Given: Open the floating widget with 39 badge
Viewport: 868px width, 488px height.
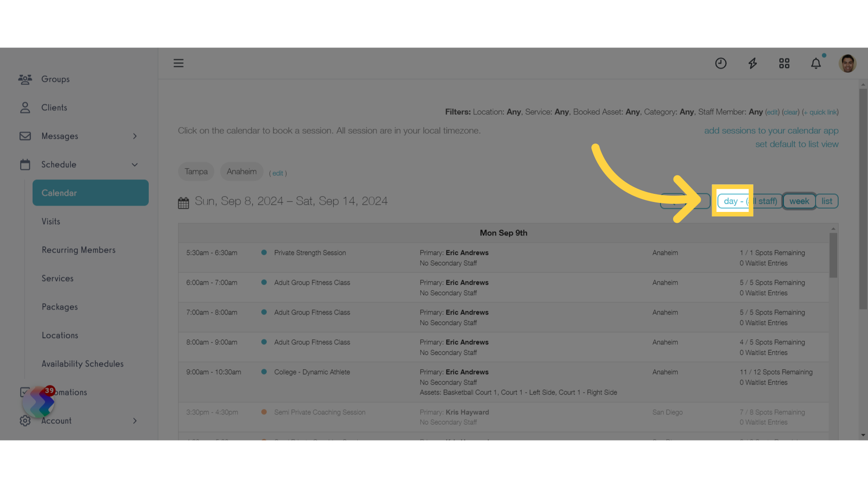Looking at the screenshot, I should (39, 402).
